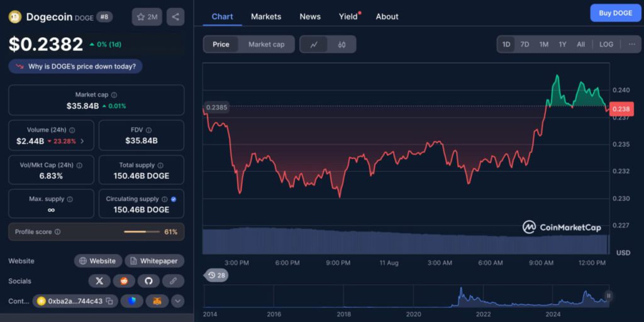Viewport: 644px width, 322px height.
Task: Click the blue shield wallet icon
Action: tap(131, 301)
